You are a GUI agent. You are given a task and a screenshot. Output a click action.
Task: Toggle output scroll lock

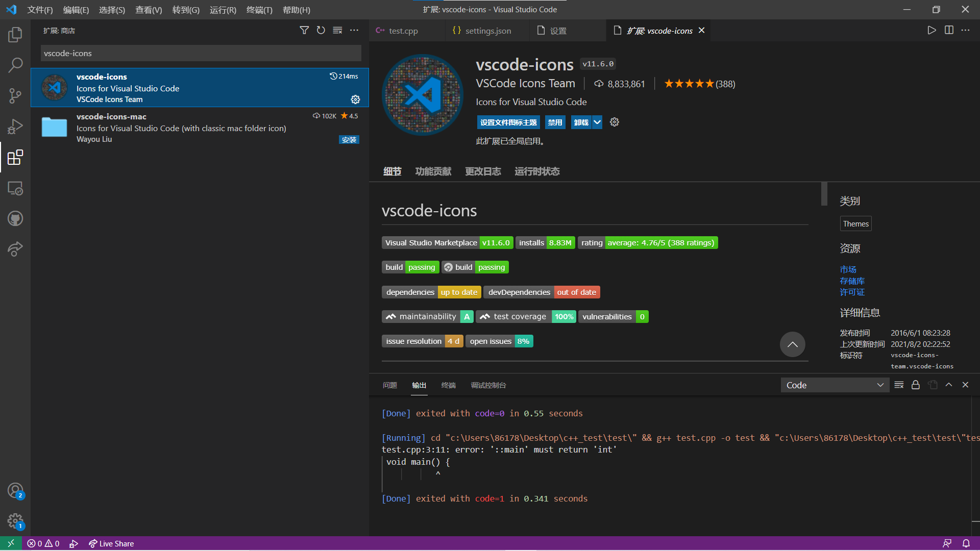tap(916, 385)
